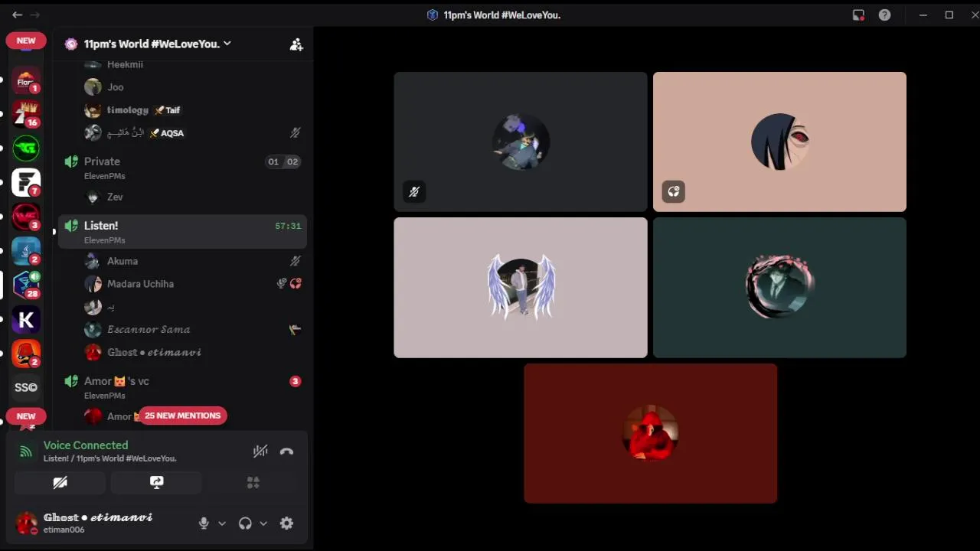Open the white F logo server
Image resolution: width=980 pixels, height=551 pixels.
pyautogui.click(x=26, y=182)
